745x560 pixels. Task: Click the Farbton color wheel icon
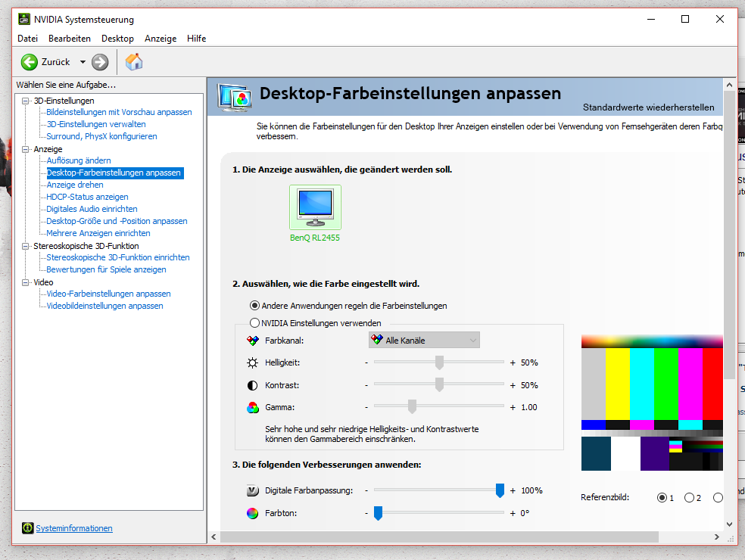coord(252,513)
